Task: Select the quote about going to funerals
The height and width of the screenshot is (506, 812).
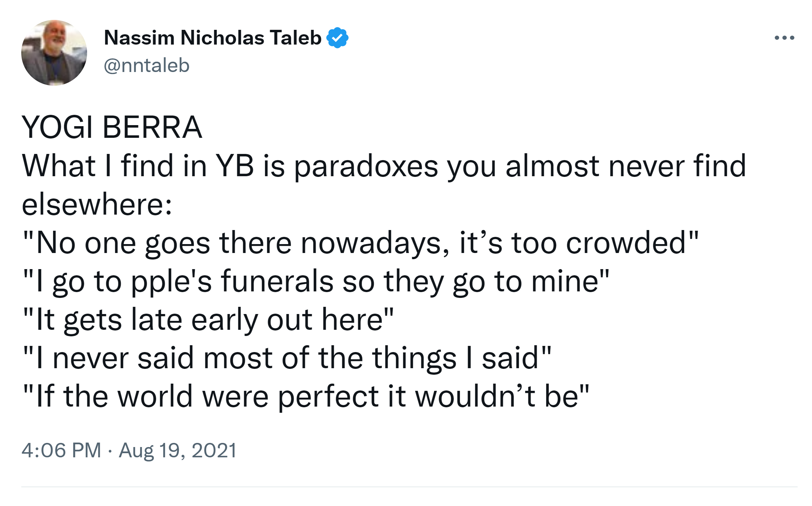Action: point(315,281)
